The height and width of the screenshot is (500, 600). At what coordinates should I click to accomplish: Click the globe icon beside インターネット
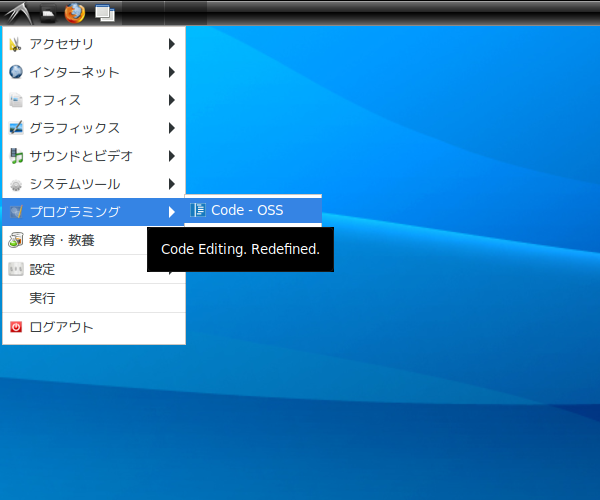16,72
